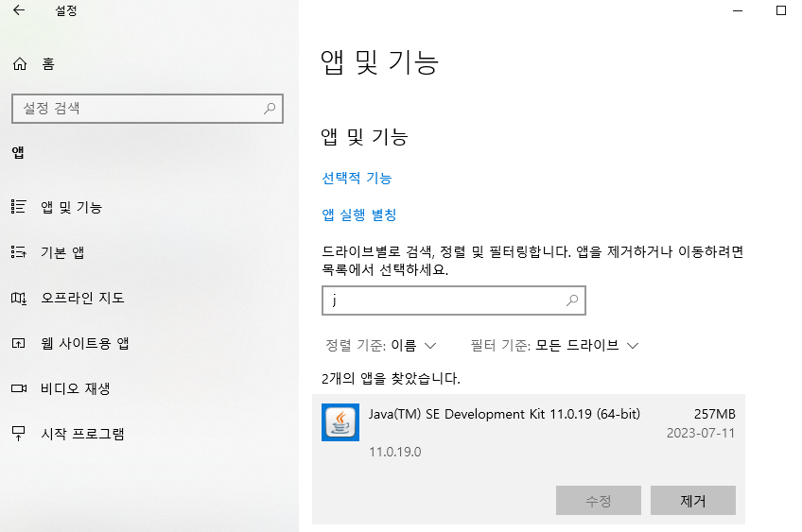Viewport: 802px width, 532px height.
Task: Select 앱 및 기능 in sidebar
Action: point(72,207)
